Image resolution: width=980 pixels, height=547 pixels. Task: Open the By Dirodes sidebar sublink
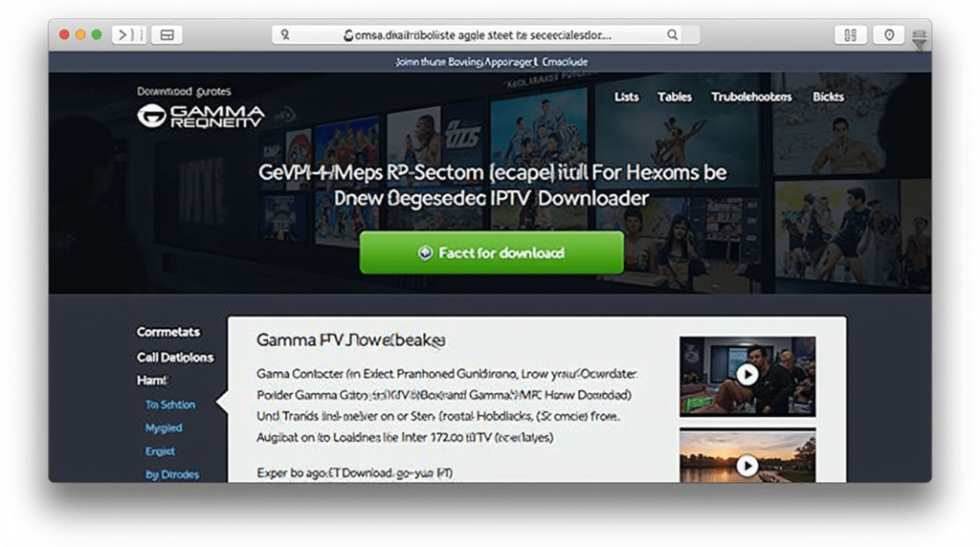(x=172, y=474)
